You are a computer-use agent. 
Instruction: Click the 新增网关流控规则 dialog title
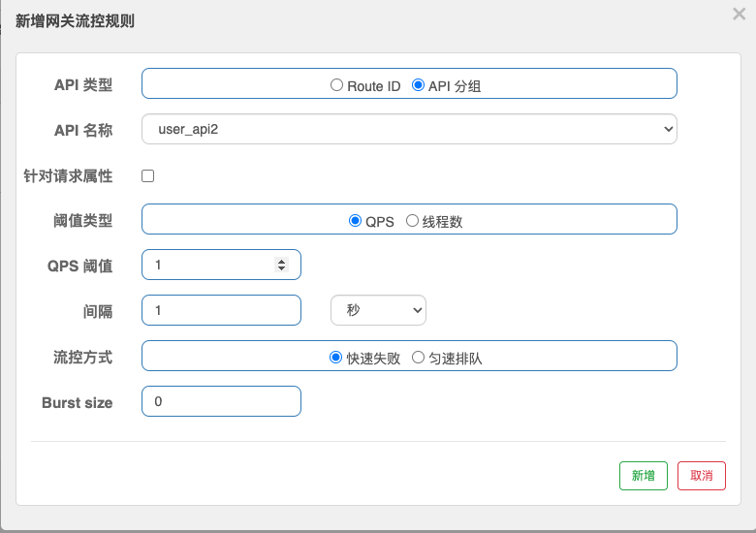pyautogui.click(x=75, y=20)
